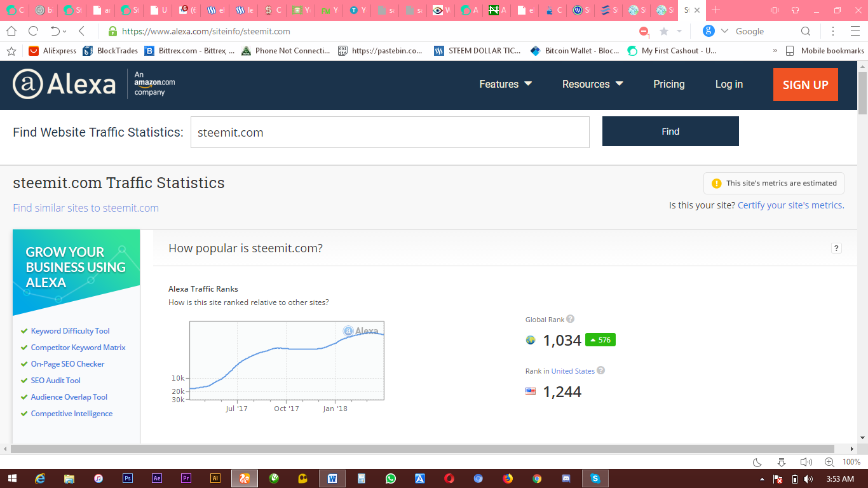Click the taskbar volume speaker icon
Image resolution: width=868 pixels, height=488 pixels.
pos(808,479)
